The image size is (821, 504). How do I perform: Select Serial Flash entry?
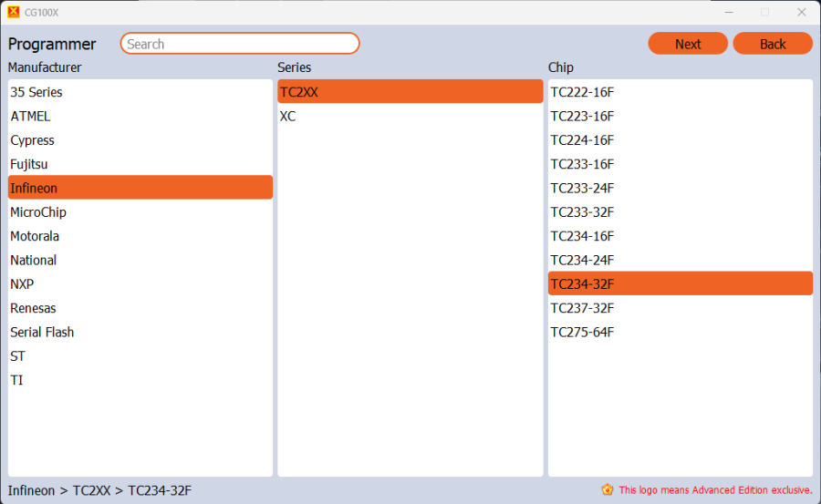point(42,332)
